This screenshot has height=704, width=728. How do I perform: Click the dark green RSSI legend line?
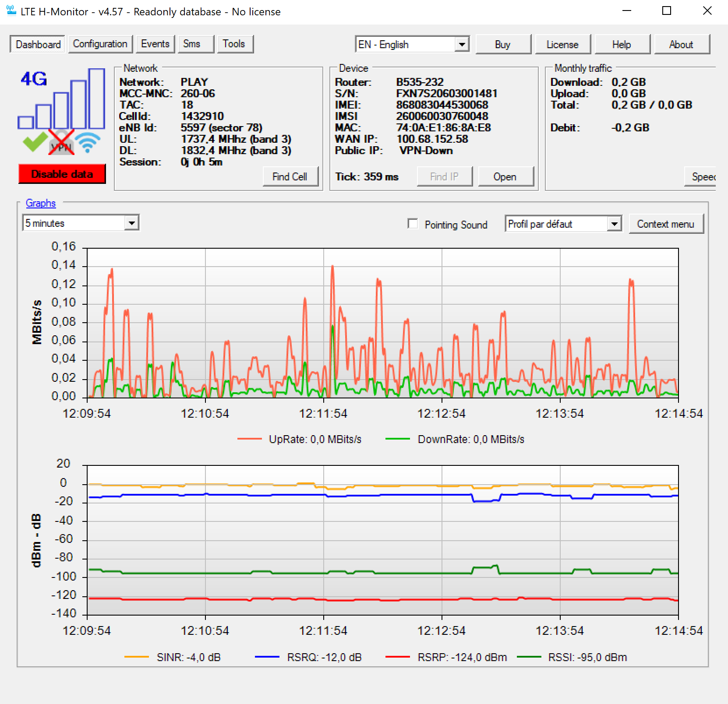tap(529, 657)
